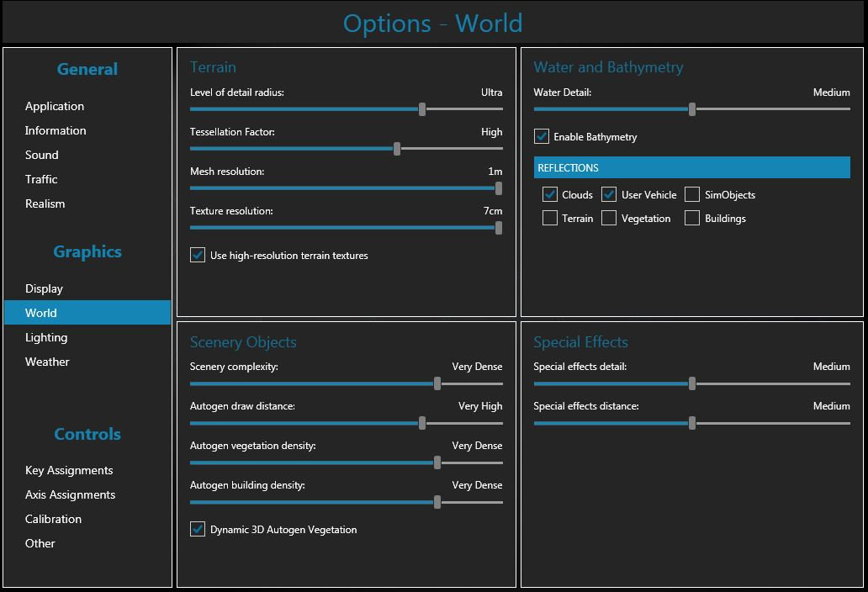
Task: Toggle Dynamic 3D Autogen Vegetation
Action: tap(198, 530)
